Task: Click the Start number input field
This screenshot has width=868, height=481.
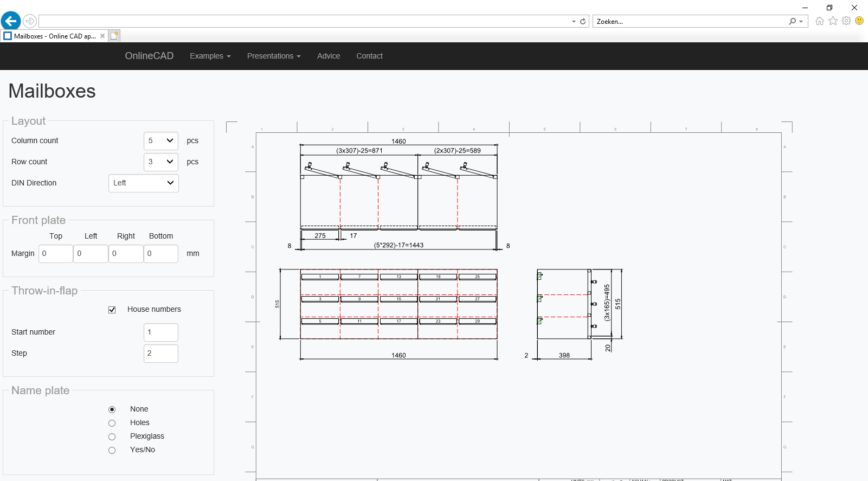Action: pyautogui.click(x=161, y=332)
